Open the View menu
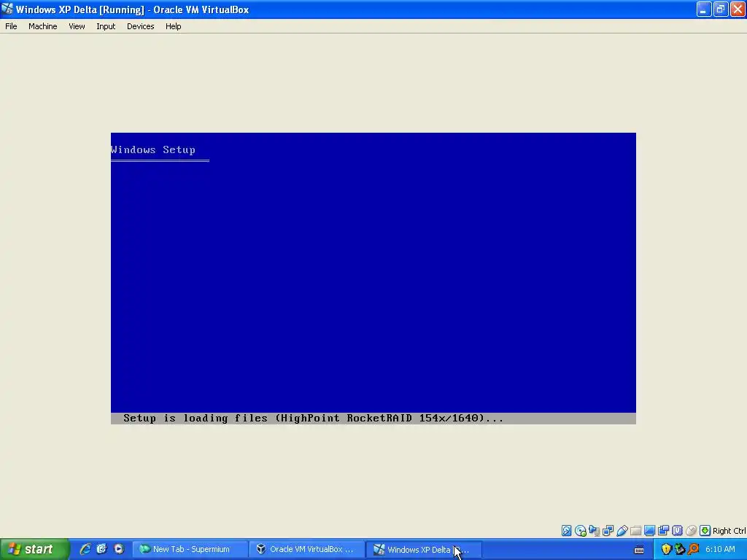 (x=77, y=26)
